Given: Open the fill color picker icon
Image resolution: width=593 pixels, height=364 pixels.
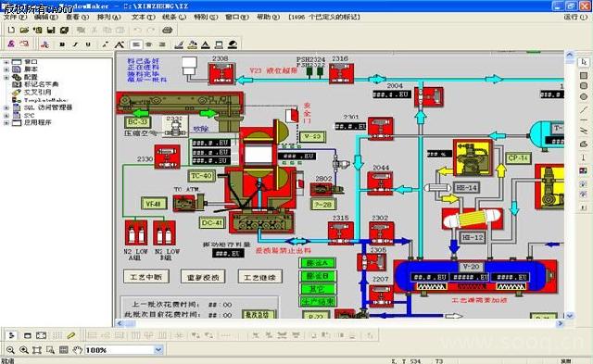Looking at the screenshot, I should pos(192,45).
